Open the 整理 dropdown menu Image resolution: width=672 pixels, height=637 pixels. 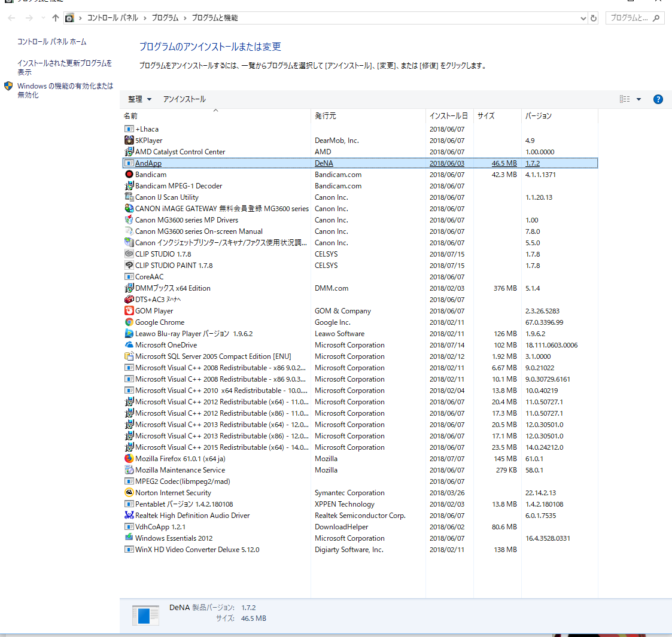pos(139,99)
